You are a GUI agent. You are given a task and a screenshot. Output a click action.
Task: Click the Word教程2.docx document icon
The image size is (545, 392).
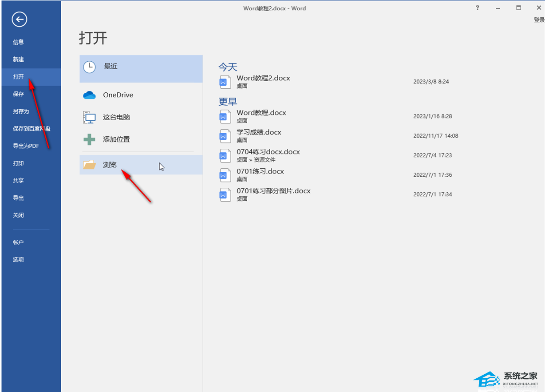(x=225, y=82)
